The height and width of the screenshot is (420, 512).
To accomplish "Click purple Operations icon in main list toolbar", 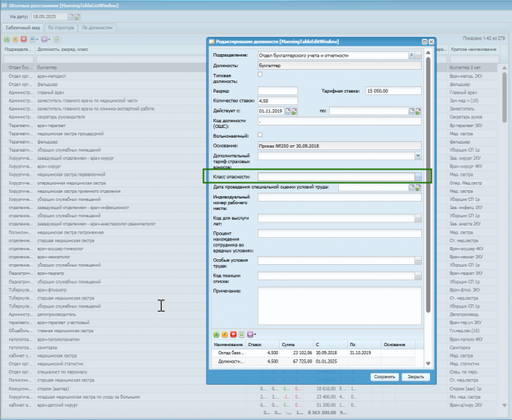I will click(44, 39).
